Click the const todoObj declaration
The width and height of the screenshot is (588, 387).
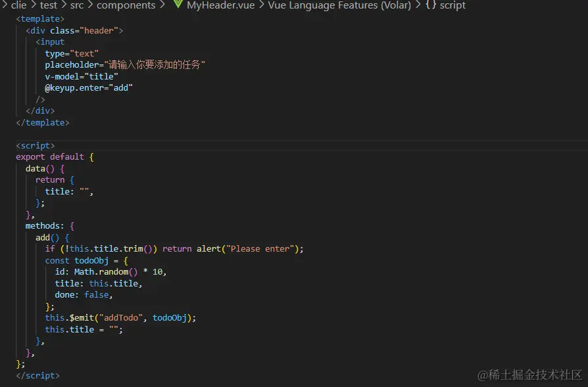click(x=87, y=260)
